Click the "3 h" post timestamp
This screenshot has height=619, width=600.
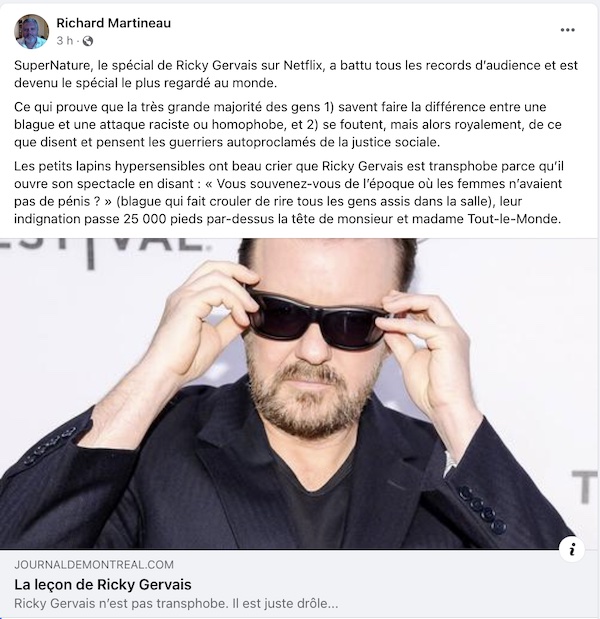(65, 41)
